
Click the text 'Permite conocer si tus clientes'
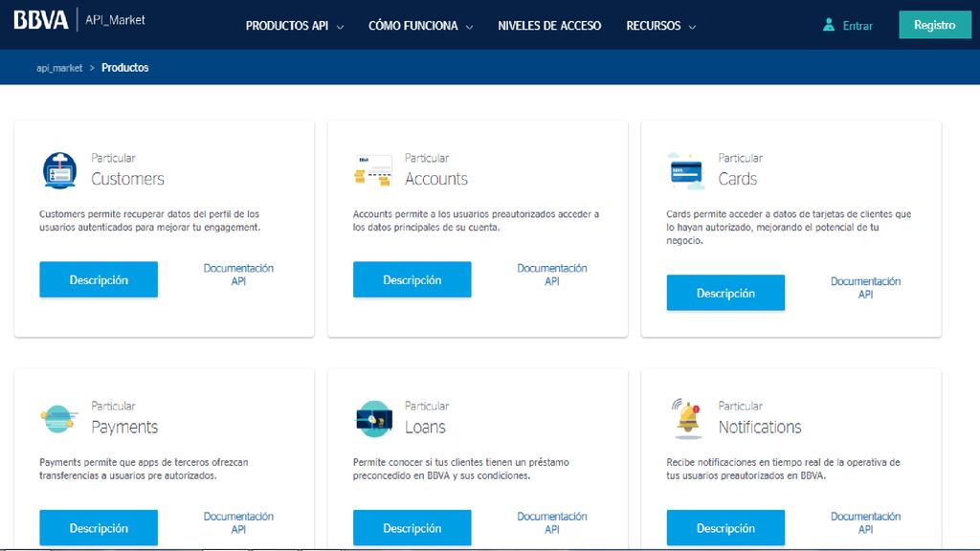[x=461, y=469]
